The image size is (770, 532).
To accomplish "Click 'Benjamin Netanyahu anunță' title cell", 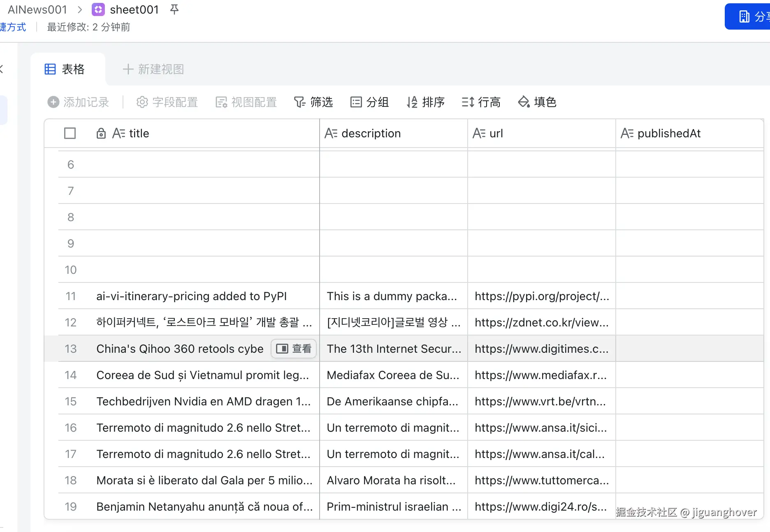I will [x=204, y=507].
